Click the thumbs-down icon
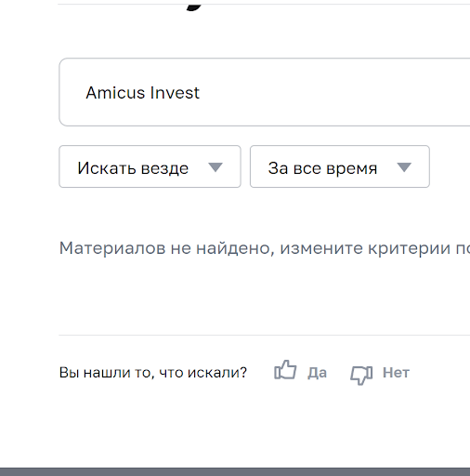Screen dimensions: 470x476 361,376
